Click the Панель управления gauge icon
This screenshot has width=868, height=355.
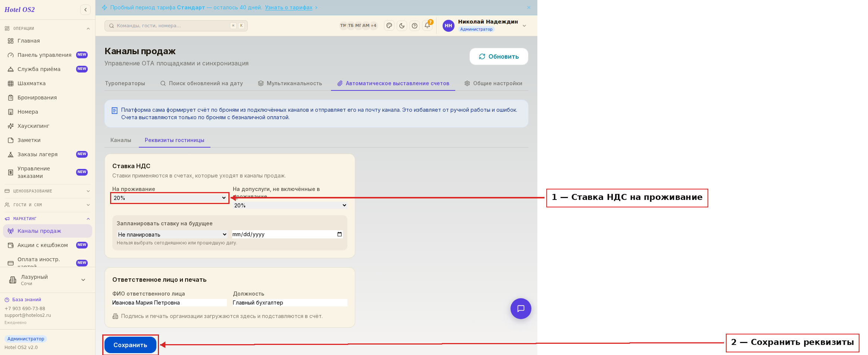pos(11,55)
